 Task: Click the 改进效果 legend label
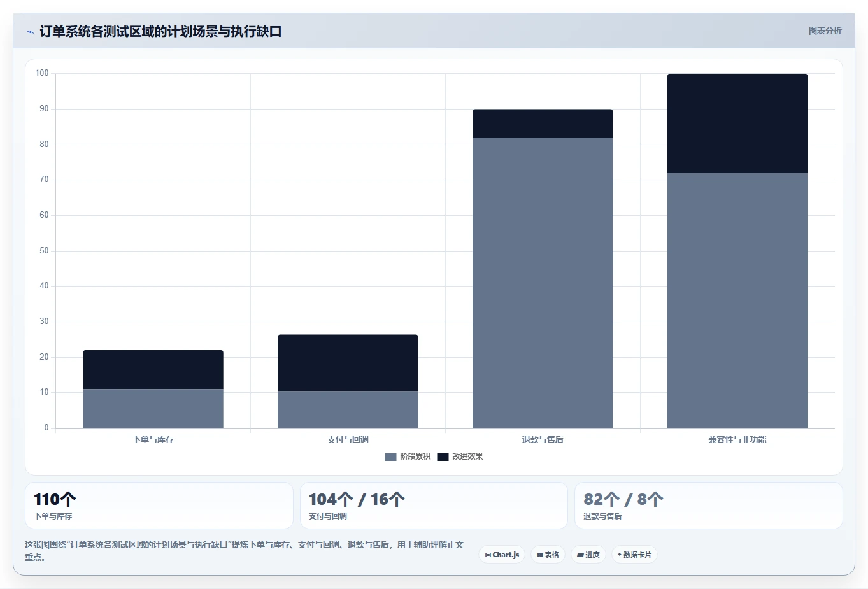pyautogui.click(x=467, y=457)
